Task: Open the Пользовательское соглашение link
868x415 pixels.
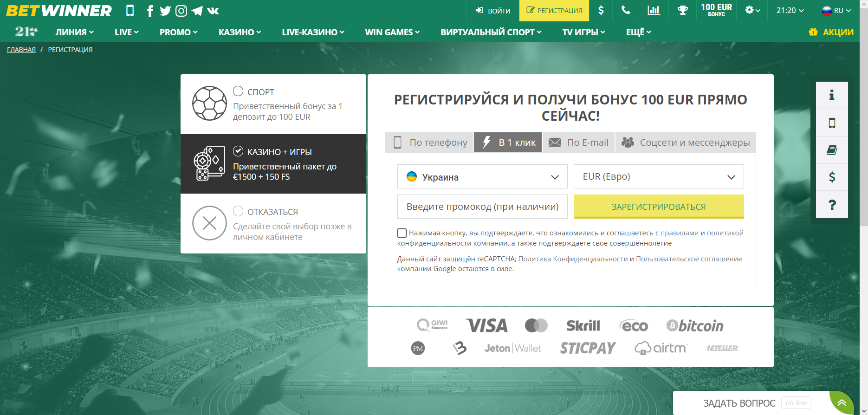Action: point(689,259)
